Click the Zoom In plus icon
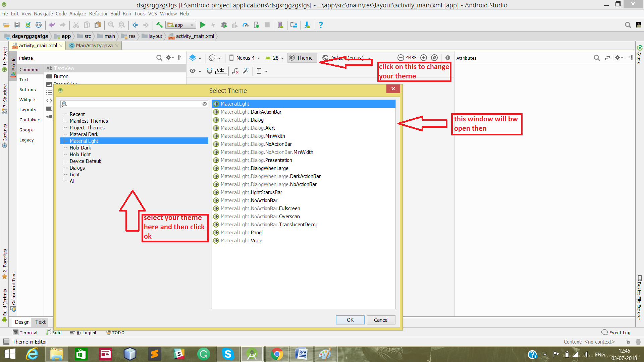The width and height of the screenshot is (644, 362). pos(424,58)
